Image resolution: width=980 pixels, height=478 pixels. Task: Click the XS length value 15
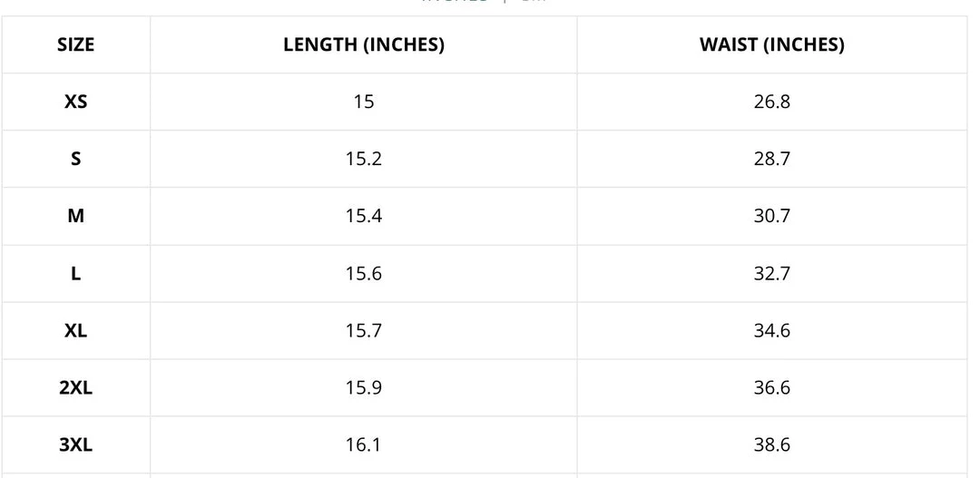(x=363, y=102)
